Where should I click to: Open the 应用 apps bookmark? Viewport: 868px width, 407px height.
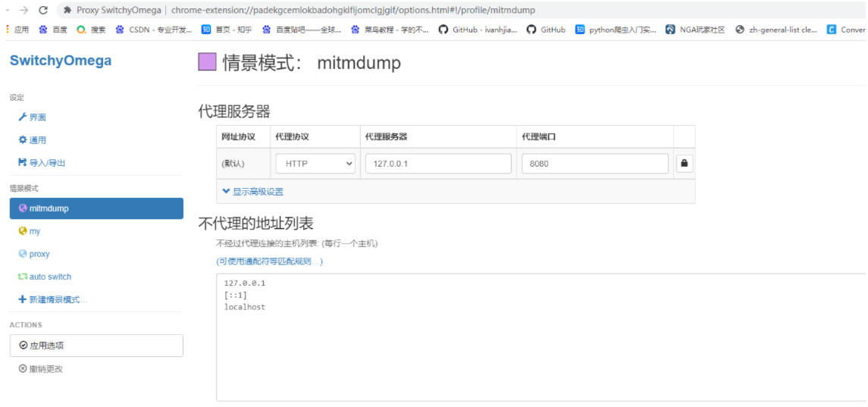pos(17,30)
